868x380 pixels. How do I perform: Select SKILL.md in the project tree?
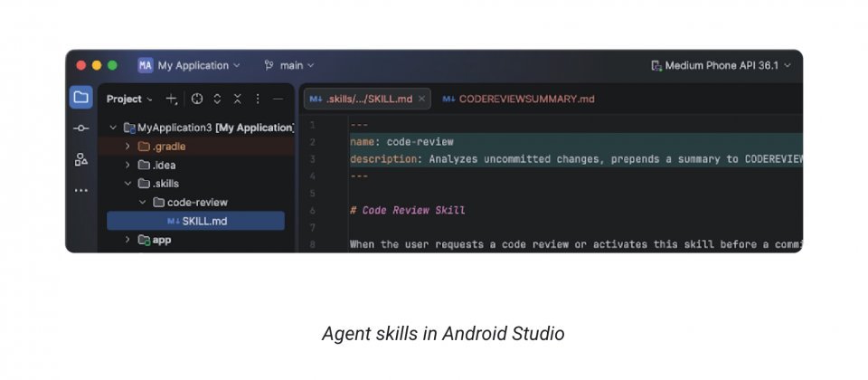click(204, 221)
